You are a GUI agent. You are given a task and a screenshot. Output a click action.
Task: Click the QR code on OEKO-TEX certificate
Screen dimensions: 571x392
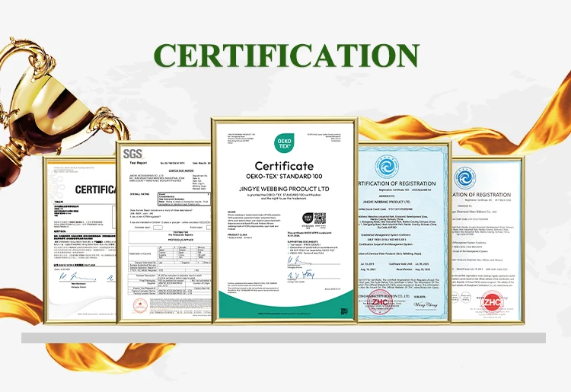pos(320,218)
